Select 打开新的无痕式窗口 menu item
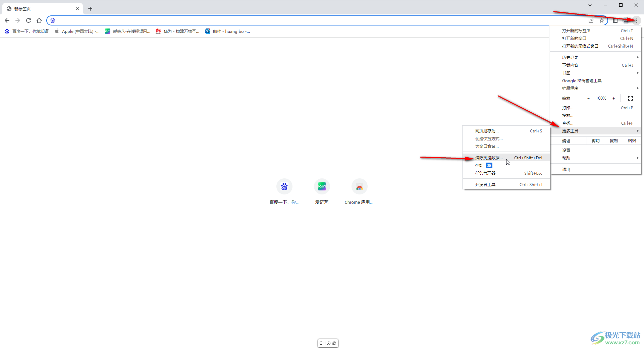644x348 pixels. (x=595, y=46)
